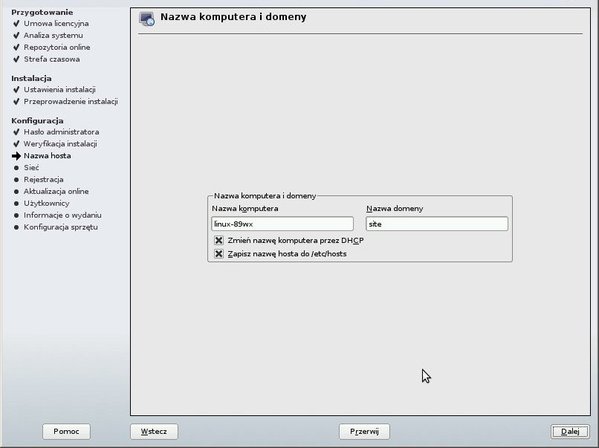This screenshot has width=599, height=448.
Task: Toggle Zmień nazwę komputera przez DHCP checkbox
Action: (x=219, y=240)
